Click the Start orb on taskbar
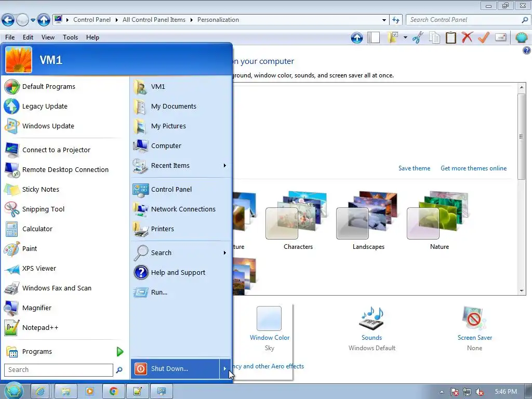Viewport: 532px width, 399px height. (14, 391)
